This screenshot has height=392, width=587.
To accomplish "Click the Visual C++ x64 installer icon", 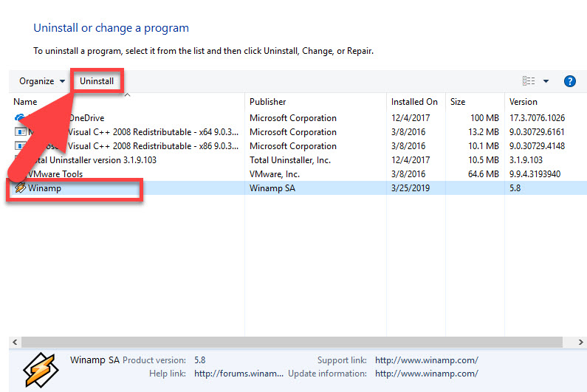I will pyautogui.click(x=20, y=132).
